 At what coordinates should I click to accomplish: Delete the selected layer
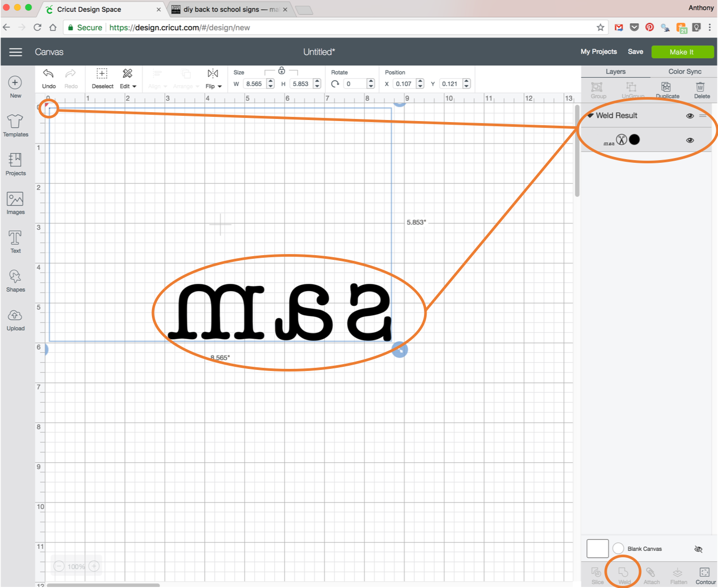tap(701, 90)
